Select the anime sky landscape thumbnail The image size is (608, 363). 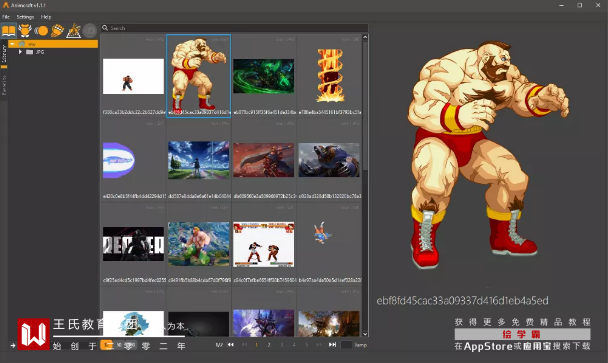coord(199,160)
